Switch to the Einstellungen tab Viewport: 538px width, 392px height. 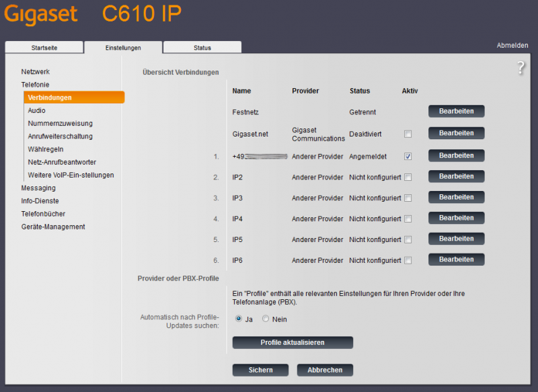(122, 47)
